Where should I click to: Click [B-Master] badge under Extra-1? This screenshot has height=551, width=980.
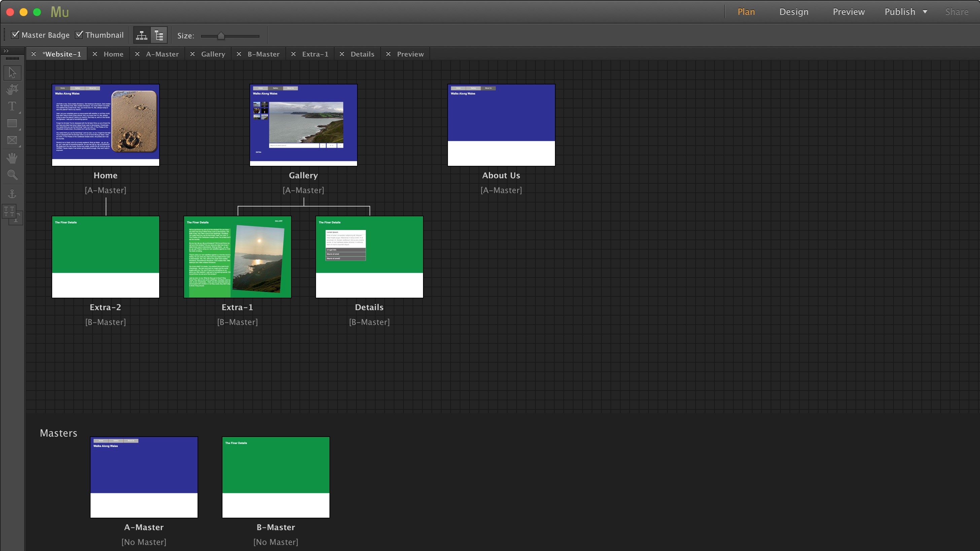[x=237, y=322]
